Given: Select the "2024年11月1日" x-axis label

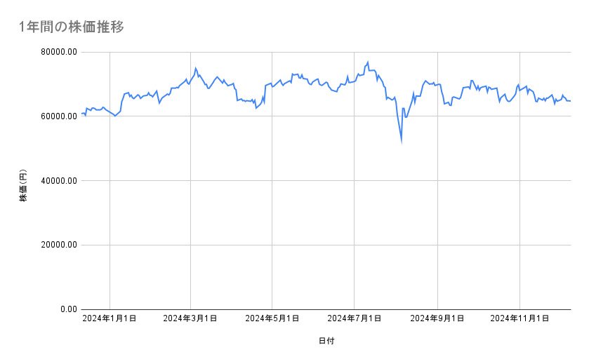Looking at the screenshot, I should click(x=519, y=319).
